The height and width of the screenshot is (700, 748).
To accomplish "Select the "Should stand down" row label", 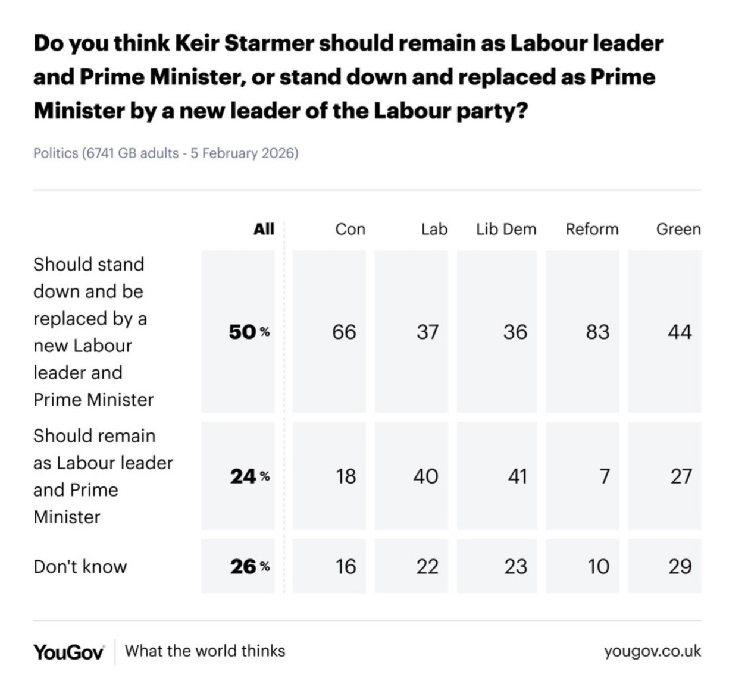I will pos(93,331).
